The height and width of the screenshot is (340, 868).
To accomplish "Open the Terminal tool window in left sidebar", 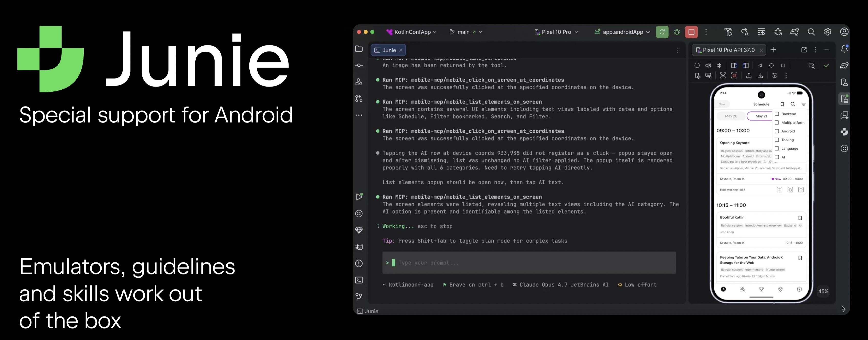I will point(359,280).
